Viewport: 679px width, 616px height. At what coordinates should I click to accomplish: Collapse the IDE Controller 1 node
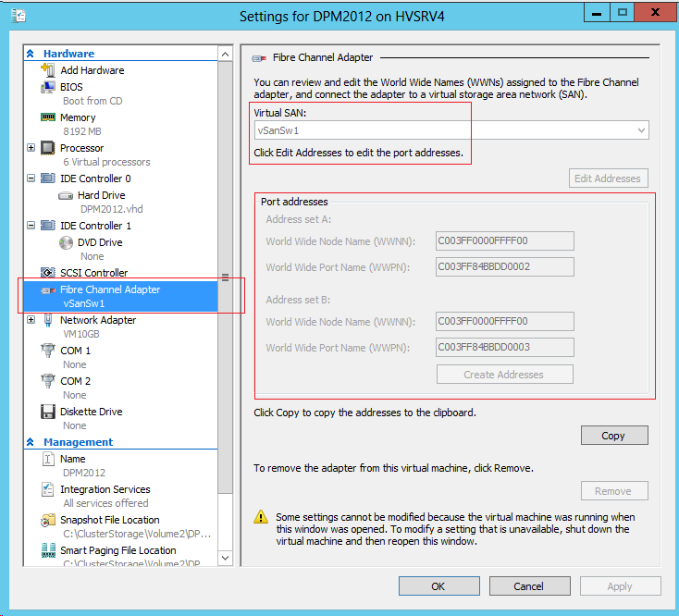click(x=31, y=225)
